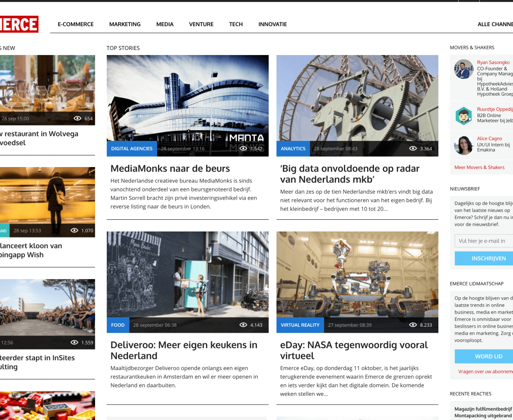Open the 'restaurant in Wolvega' headline
This screenshot has width=513, height=420.
(39, 138)
